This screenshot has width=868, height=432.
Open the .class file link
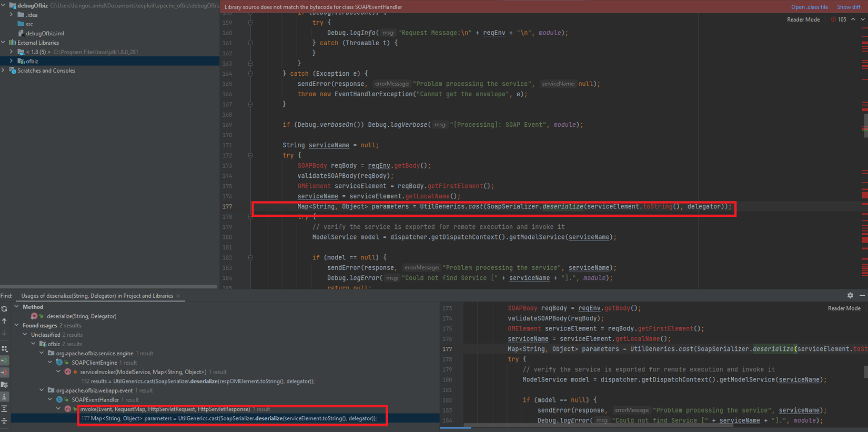point(810,7)
